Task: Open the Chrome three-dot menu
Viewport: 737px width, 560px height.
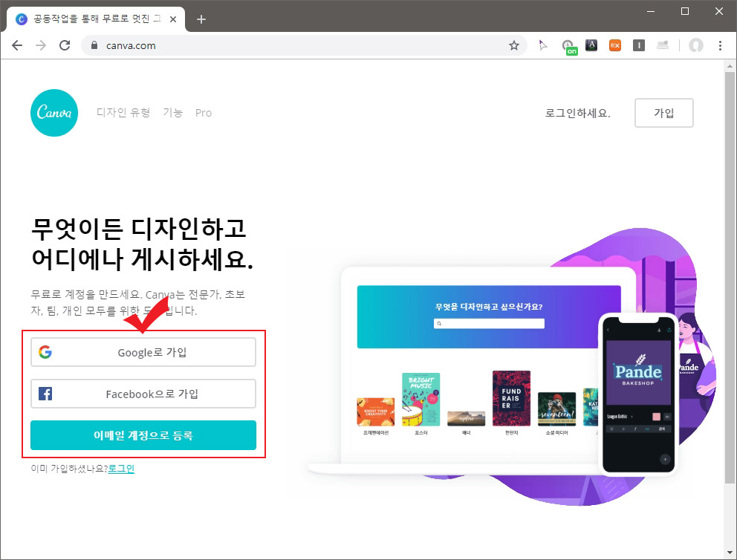Action: point(720,45)
